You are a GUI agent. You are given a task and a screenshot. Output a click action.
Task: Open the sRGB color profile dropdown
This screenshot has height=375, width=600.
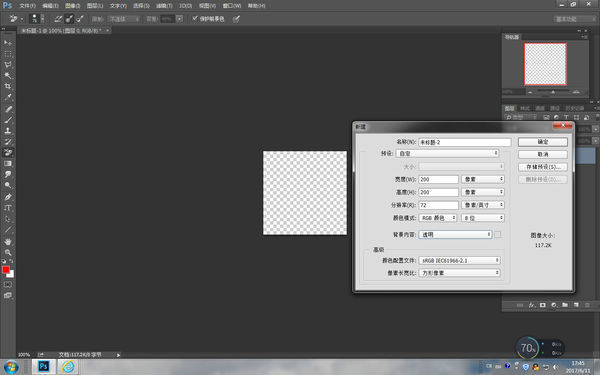coord(459,260)
